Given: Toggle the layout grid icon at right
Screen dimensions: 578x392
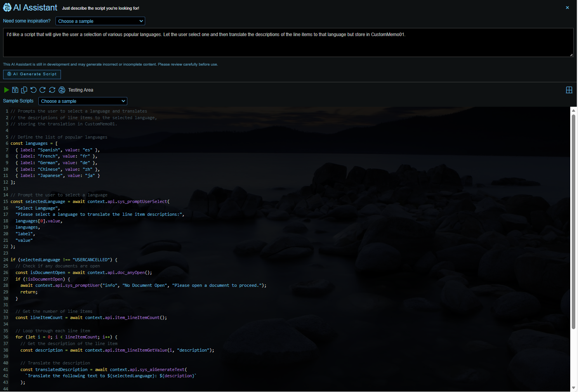Looking at the screenshot, I should [x=569, y=90].
